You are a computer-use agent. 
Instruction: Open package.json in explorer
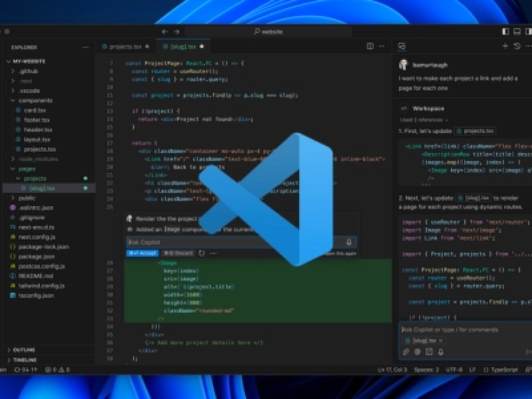pos(49,256)
